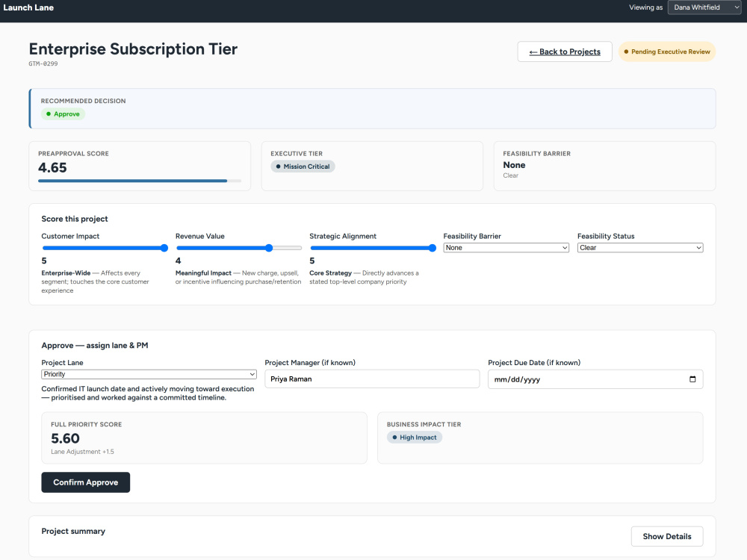Click the Approve recommended decision badge
Screen dimensions: 747x560
tap(63, 114)
